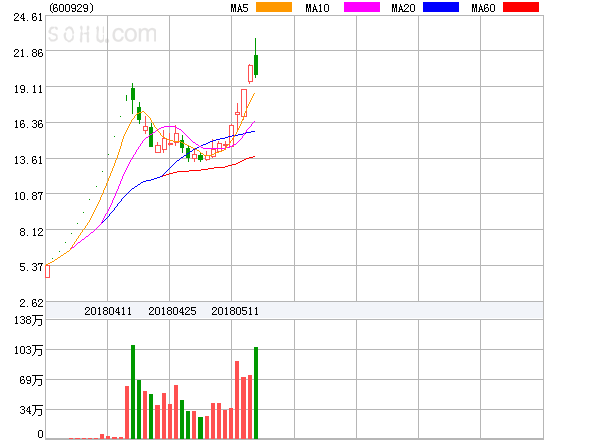Click the orange MA5 legend swatch
600x440 pixels.
click(274, 7)
